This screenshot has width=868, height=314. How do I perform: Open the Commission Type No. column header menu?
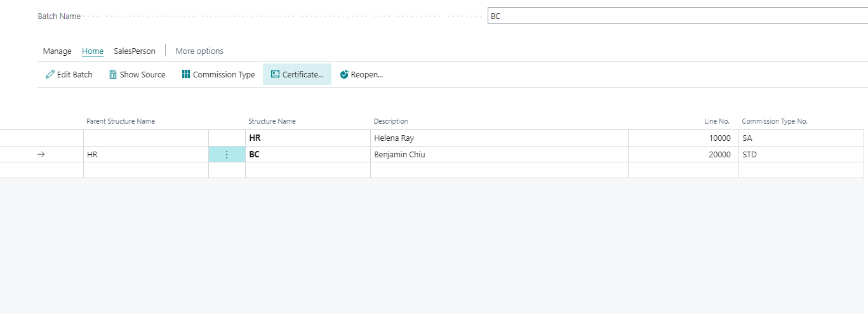[x=775, y=121]
